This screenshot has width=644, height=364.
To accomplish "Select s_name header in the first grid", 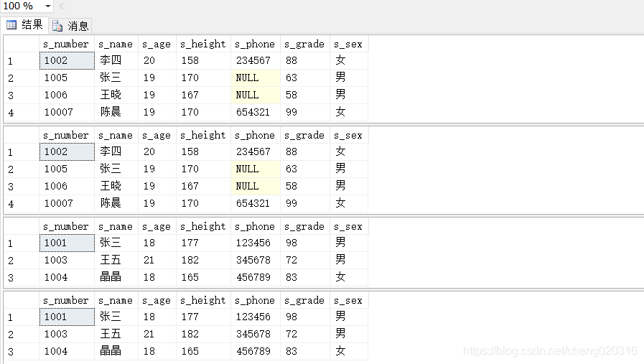I will point(116,44).
